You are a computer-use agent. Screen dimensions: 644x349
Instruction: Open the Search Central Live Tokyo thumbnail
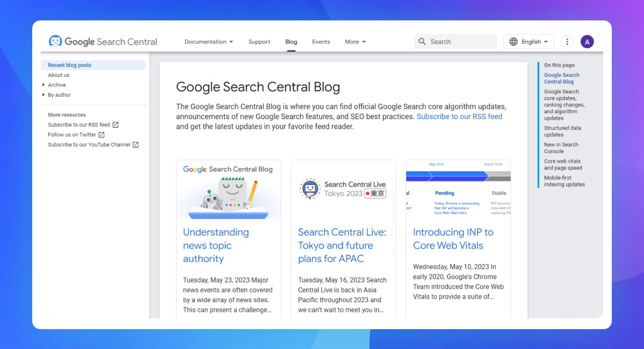click(343, 189)
